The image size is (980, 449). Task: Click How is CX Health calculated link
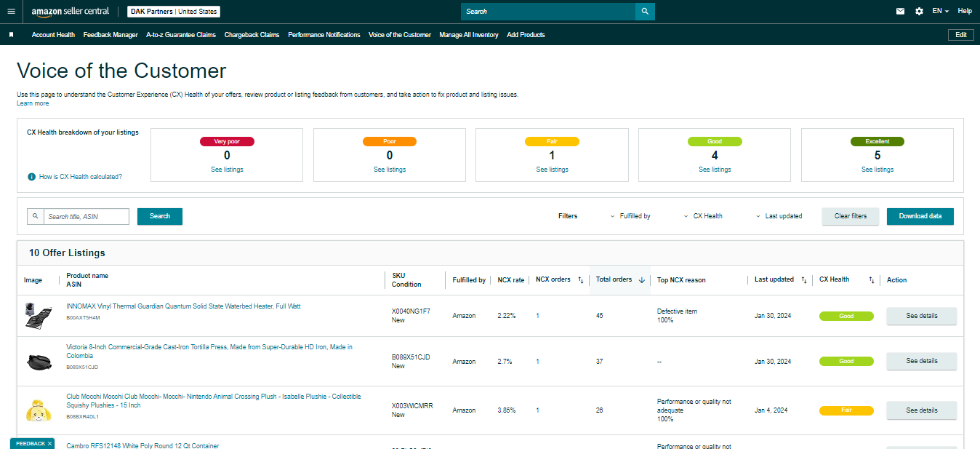81,177
